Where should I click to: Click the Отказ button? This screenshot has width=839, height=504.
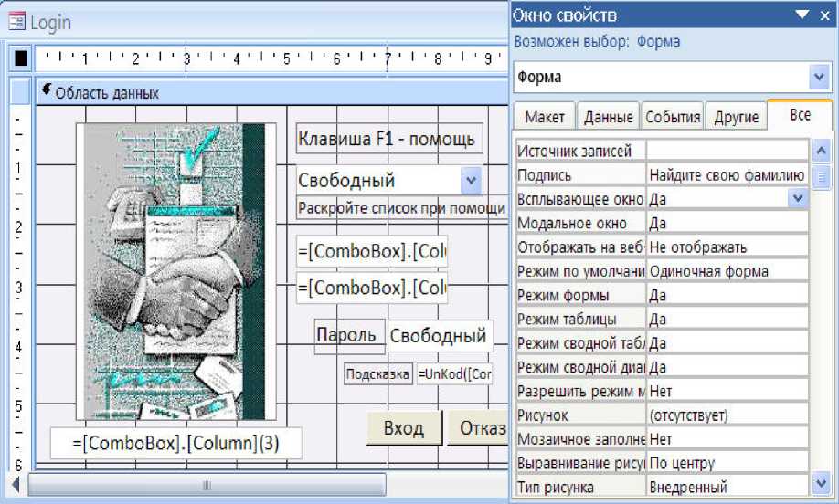(478, 428)
